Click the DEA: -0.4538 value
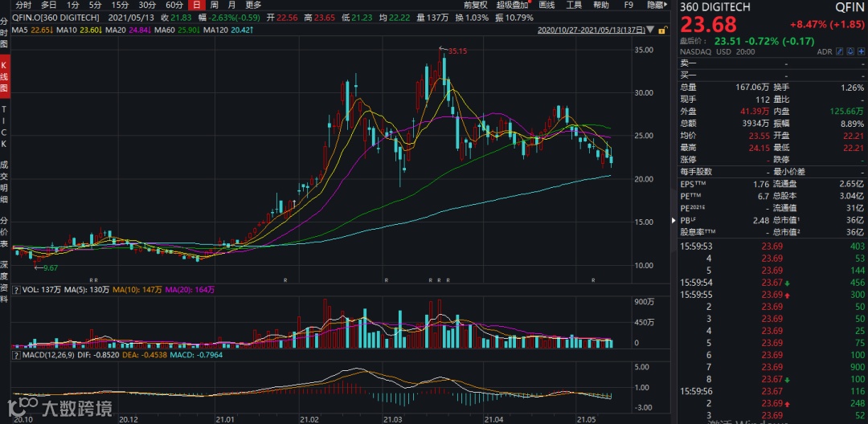Screen dimensions: 868x424 coord(146,354)
